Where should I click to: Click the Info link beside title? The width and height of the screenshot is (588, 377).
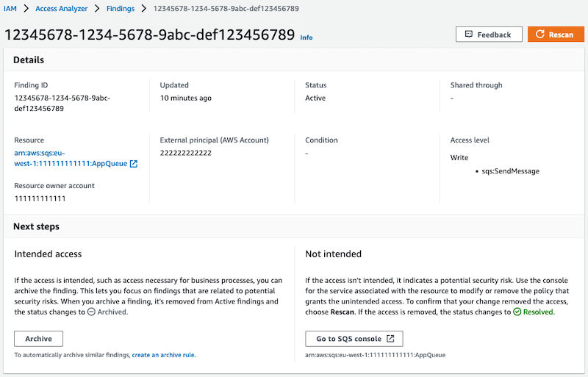pyautogui.click(x=306, y=37)
